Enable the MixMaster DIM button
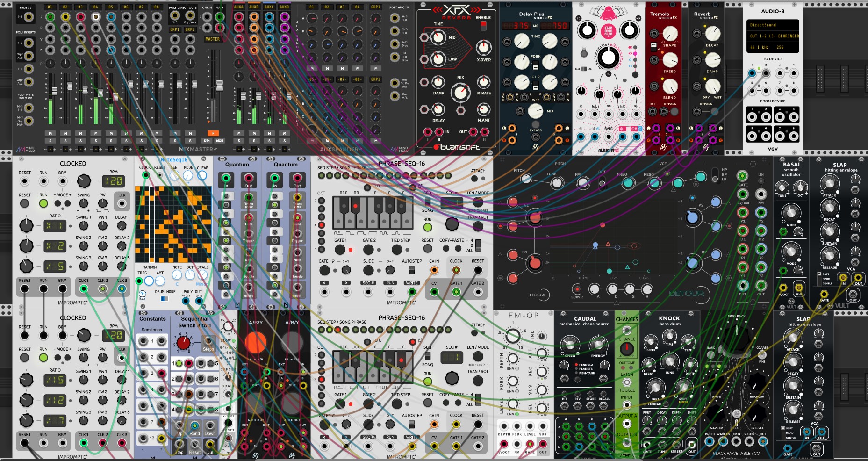Screen dimensions: 868x461 [x=206, y=141]
